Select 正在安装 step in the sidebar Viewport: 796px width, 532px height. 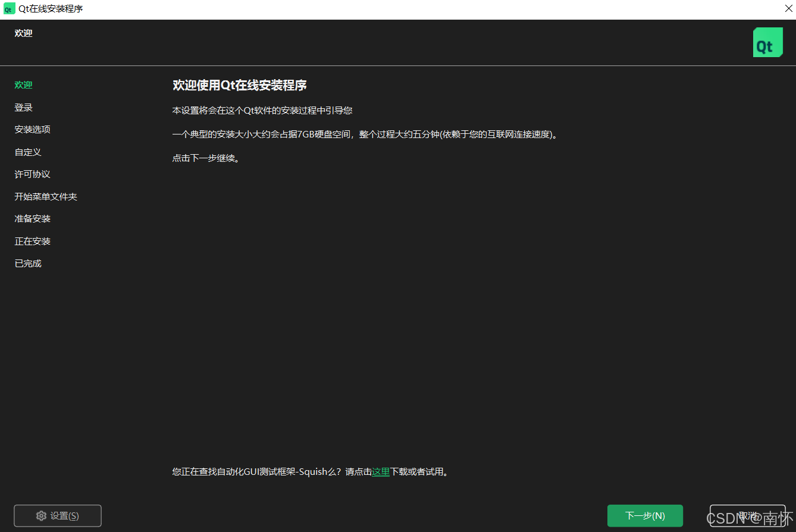(x=33, y=242)
